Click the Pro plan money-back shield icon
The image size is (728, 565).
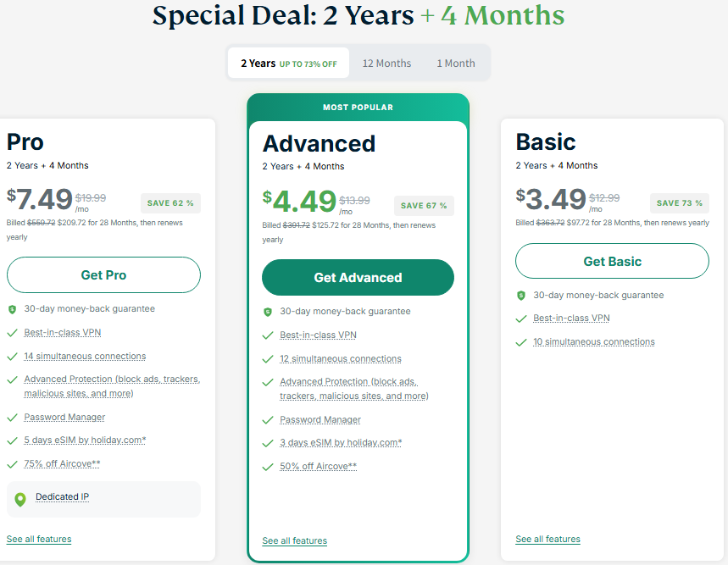point(13,309)
